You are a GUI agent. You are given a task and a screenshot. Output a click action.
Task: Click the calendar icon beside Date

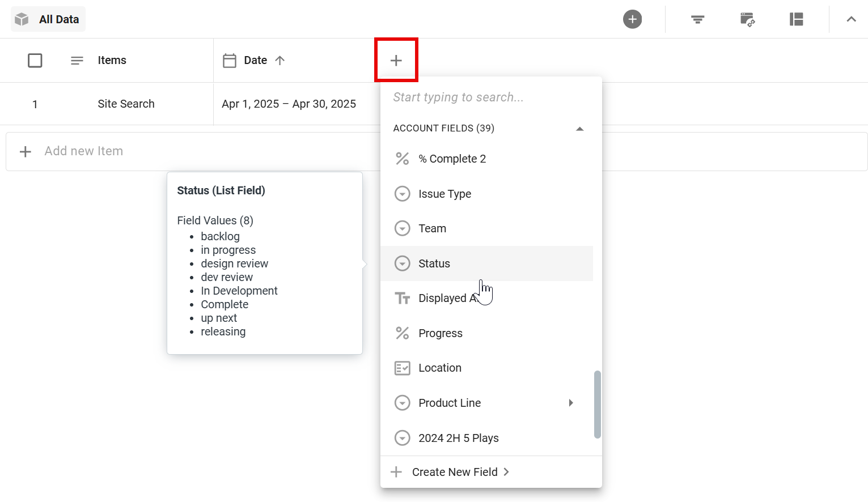pos(230,60)
